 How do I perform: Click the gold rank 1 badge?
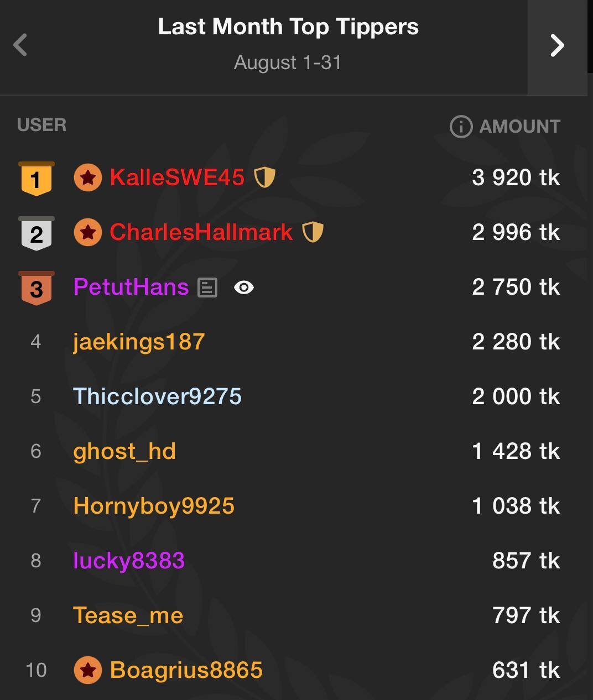tap(37, 179)
